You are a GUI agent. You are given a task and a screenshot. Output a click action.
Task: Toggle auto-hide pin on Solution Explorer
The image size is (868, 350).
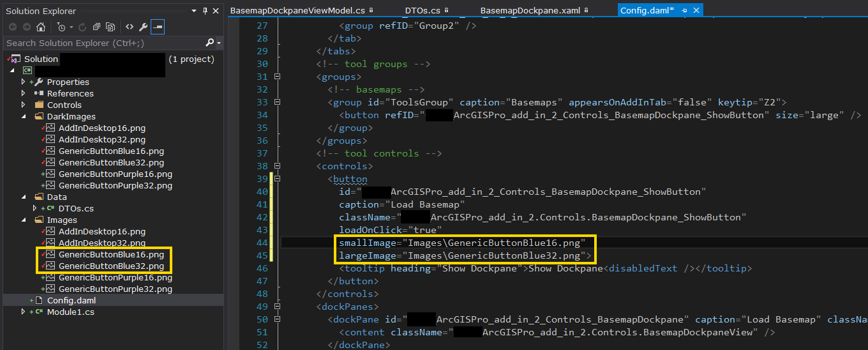click(205, 11)
